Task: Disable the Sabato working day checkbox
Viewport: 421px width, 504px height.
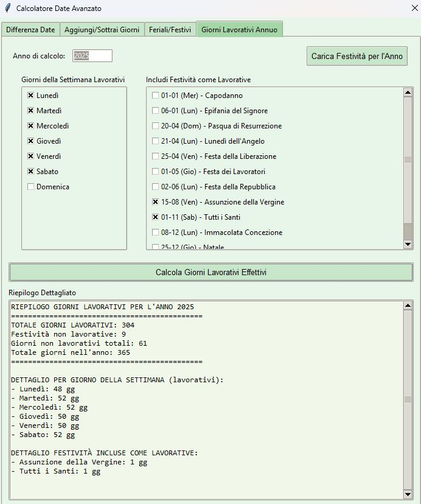Action: pos(30,172)
